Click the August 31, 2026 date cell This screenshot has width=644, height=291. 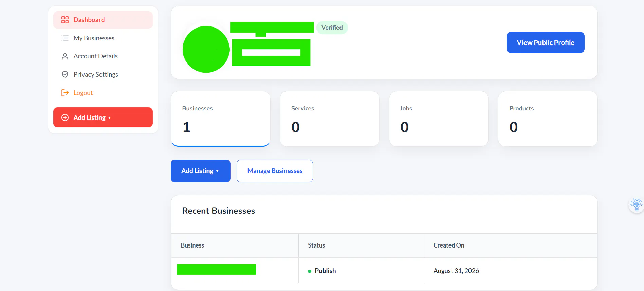tap(511, 271)
